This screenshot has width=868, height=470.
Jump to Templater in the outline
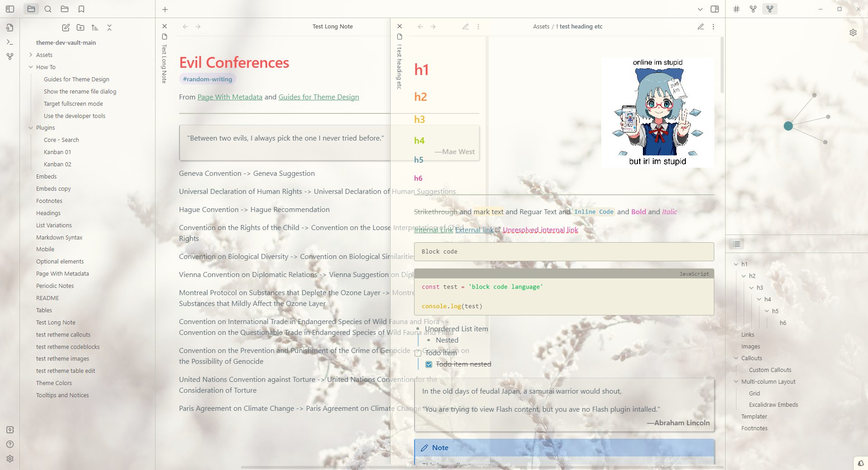[x=754, y=417]
